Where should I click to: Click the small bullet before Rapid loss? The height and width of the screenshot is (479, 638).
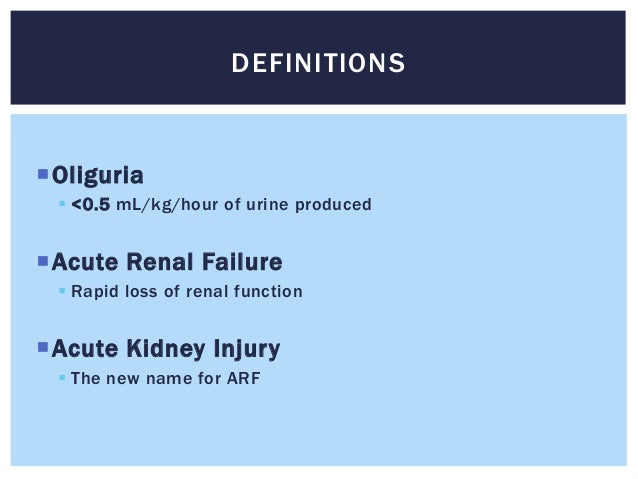coord(62,291)
